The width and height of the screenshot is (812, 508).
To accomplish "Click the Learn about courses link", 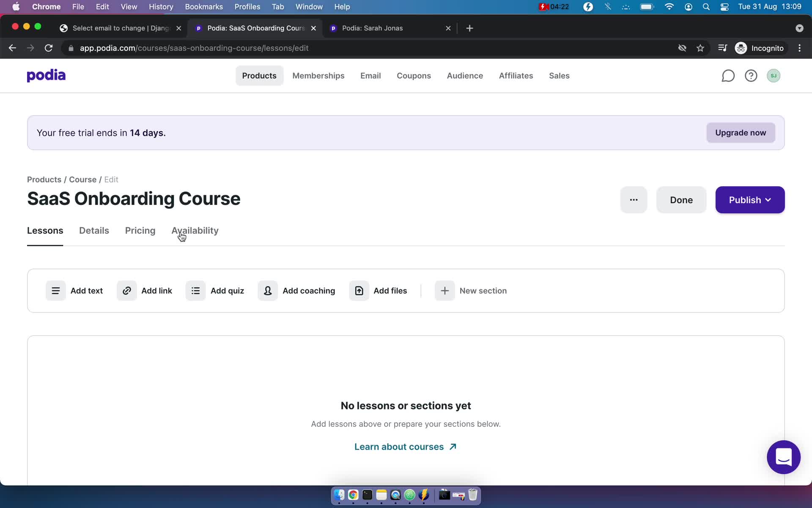I will [x=406, y=446].
